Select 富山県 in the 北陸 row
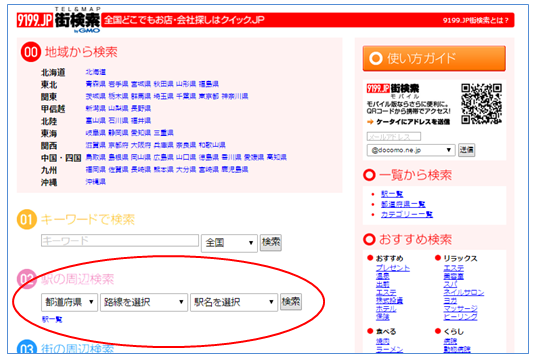543x360 pixels. point(96,120)
